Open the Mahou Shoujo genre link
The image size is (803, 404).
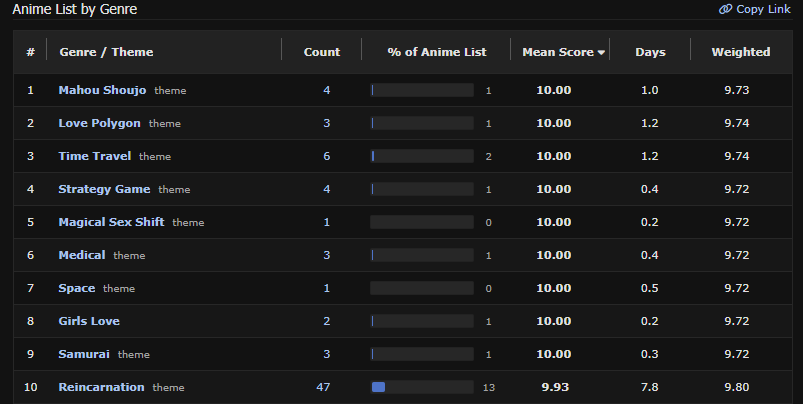click(x=102, y=90)
